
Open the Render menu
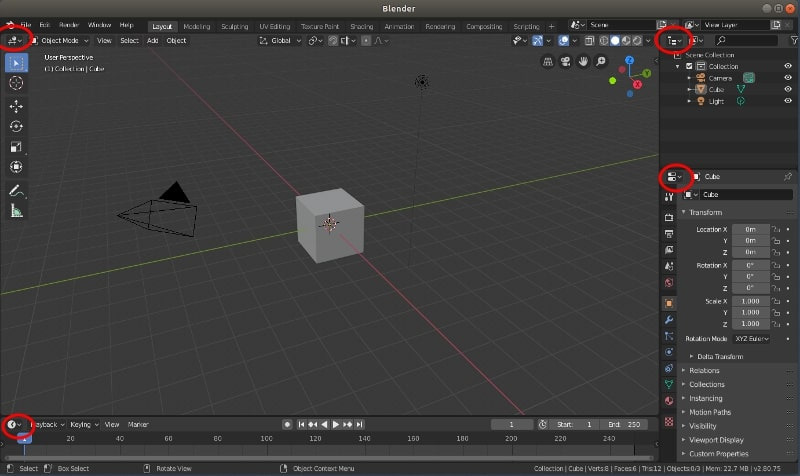point(69,24)
